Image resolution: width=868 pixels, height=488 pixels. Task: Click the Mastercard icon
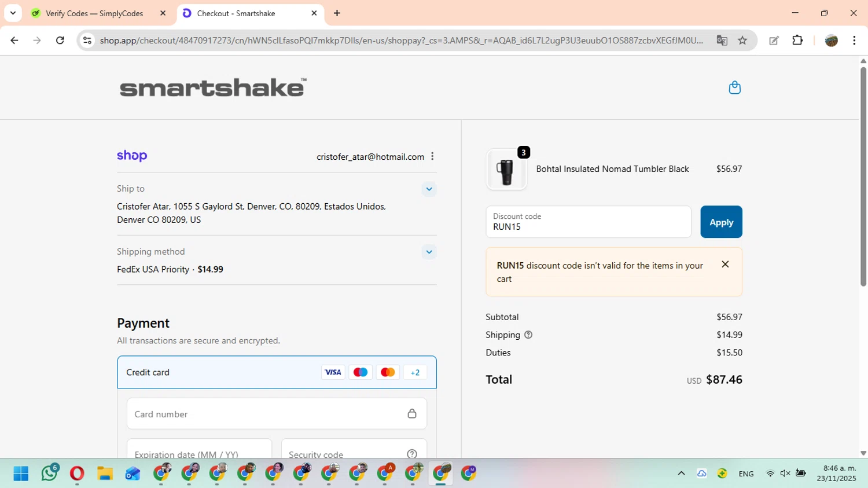point(388,372)
